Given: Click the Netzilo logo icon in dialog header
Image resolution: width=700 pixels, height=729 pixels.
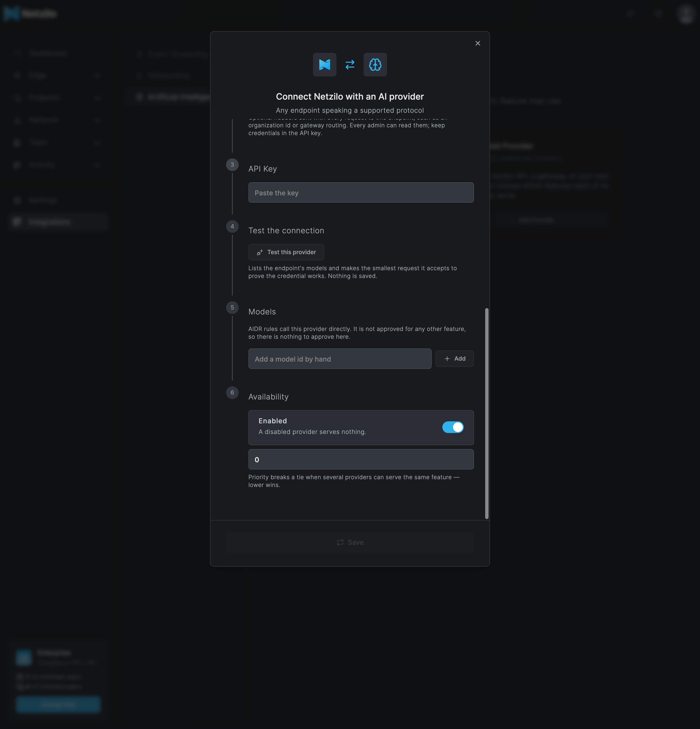Looking at the screenshot, I should (324, 65).
